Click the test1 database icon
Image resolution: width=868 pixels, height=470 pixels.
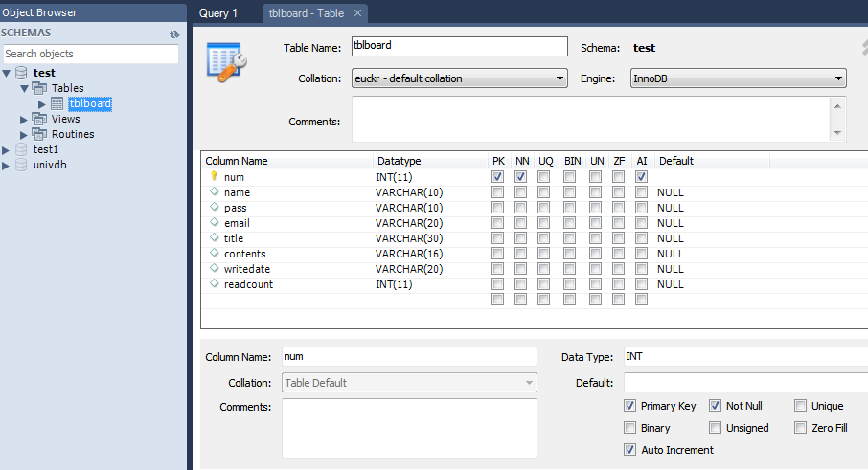pos(21,149)
